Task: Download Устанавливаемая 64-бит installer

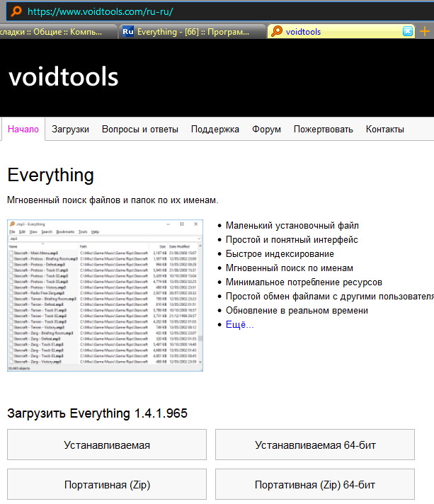Action: point(315,445)
